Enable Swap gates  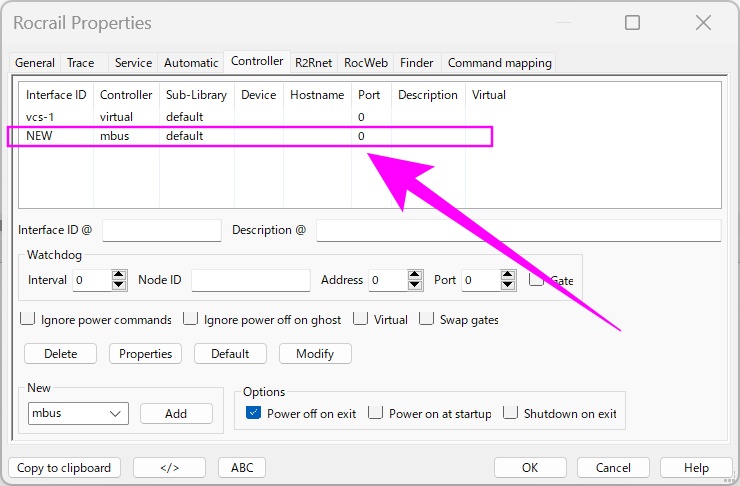coord(427,318)
